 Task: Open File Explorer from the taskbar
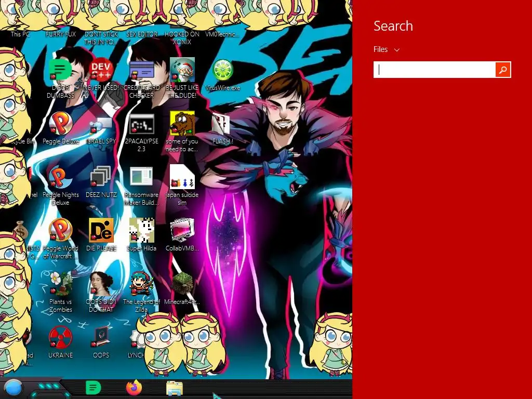click(175, 388)
